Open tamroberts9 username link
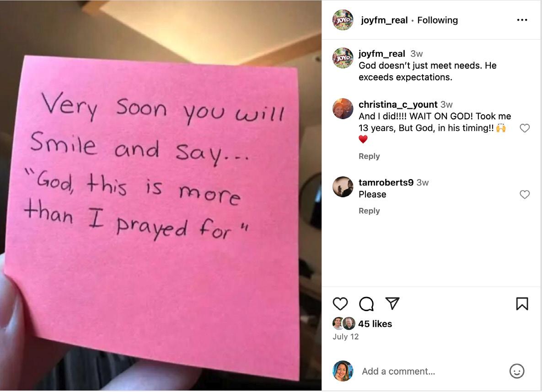This screenshot has width=542, height=392. (x=386, y=182)
